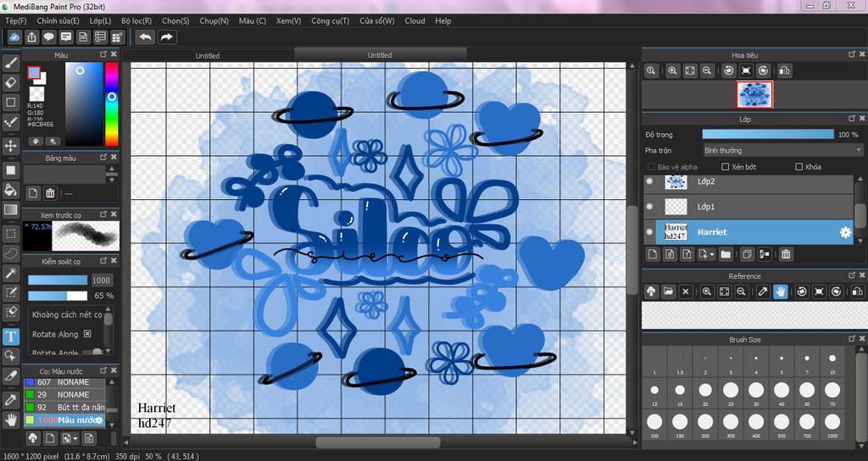The height and width of the screenshot is (461, 868).
Task: Select Lớp1 layer row
Action: [x=748, y=207]
